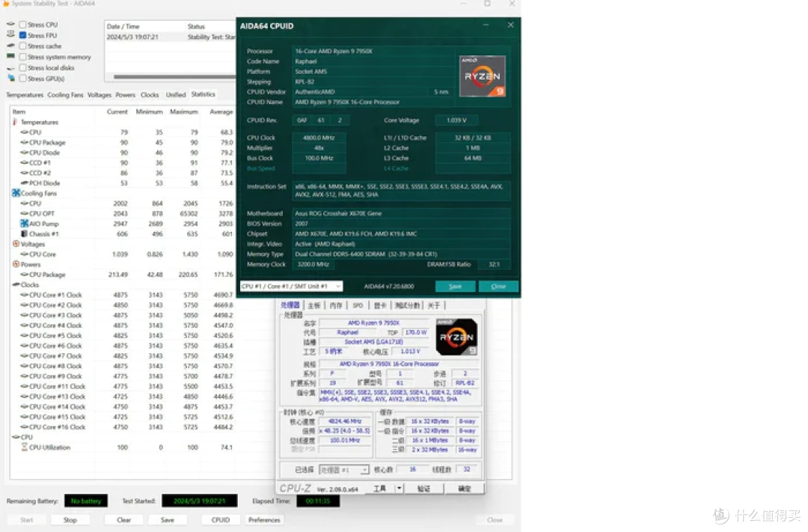Image resolution: width=808 pixels, height=532 pixels.
Task: Move the horizontal scrollbar in the log list
Action: click(x=174, y=77)
